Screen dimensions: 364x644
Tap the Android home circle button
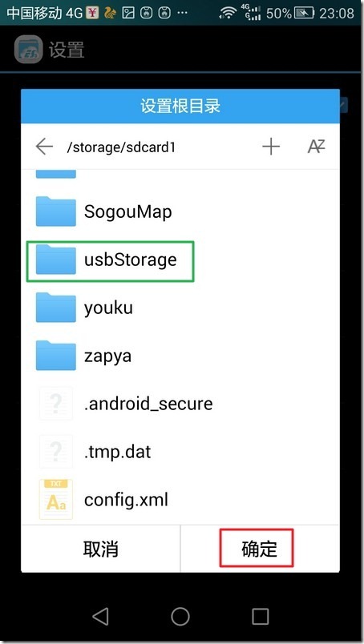[x=180, y=617]
